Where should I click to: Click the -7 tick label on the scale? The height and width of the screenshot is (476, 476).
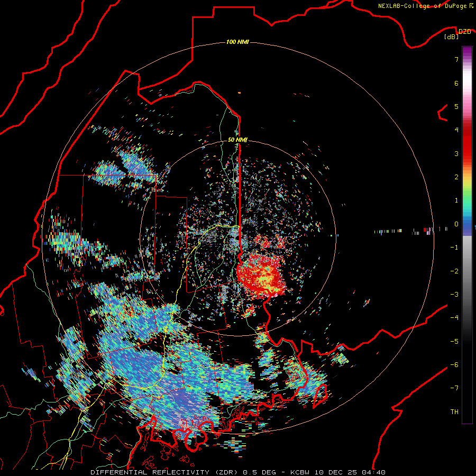pos(454,388)
